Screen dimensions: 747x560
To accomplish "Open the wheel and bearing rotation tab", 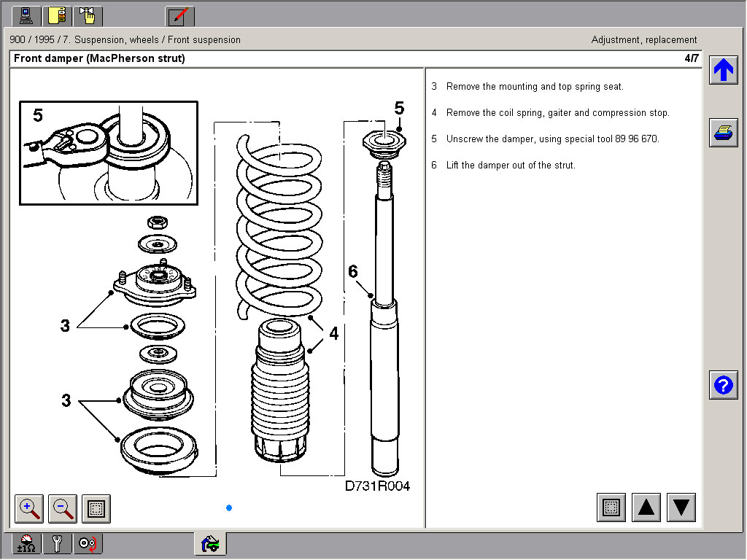I will [88, 543].
